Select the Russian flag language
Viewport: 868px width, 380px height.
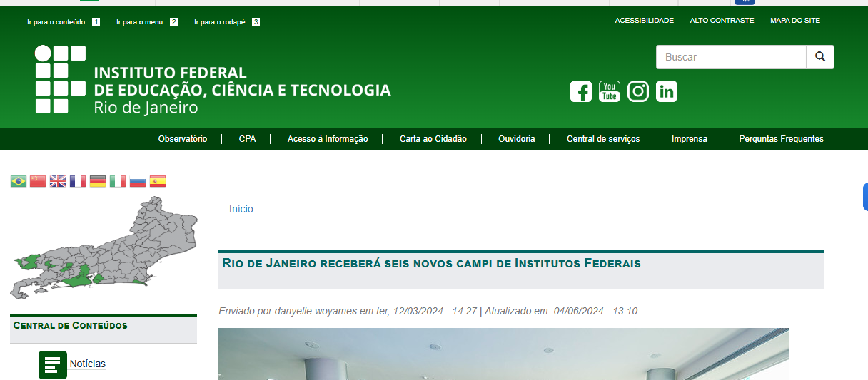pyautogui.click(x=138, y=181)
